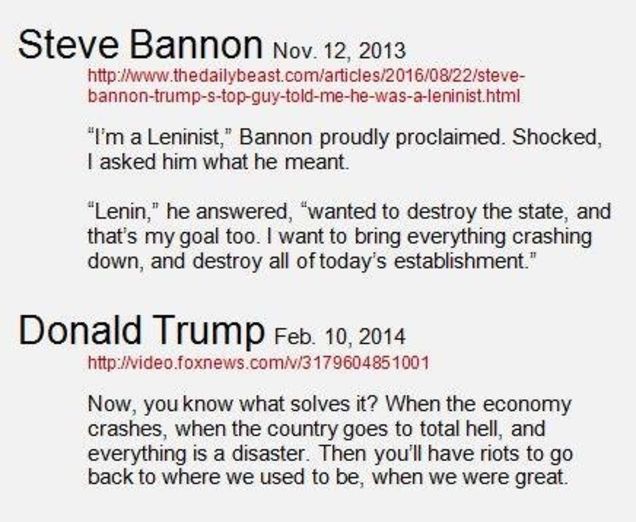Select the date 'Feb. 10, 2014'
The height and width of the screenshot is (522, 636).
(340, 337)
